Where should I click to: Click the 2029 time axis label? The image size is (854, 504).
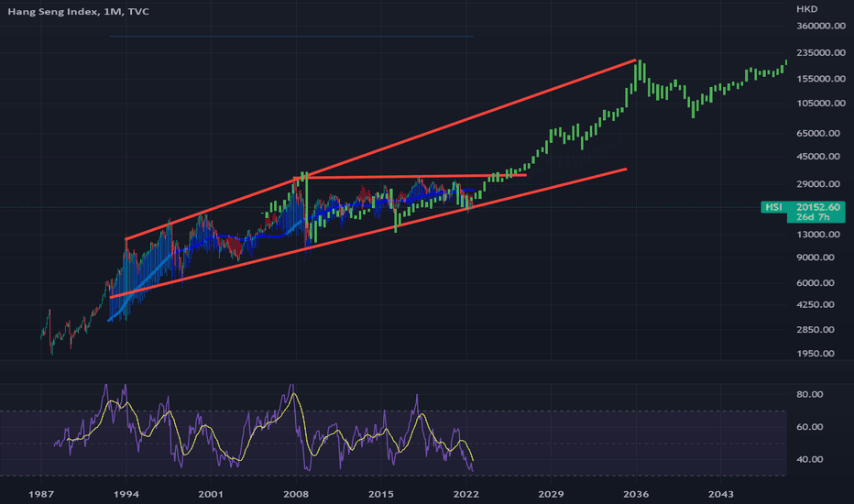pos(551,494)
